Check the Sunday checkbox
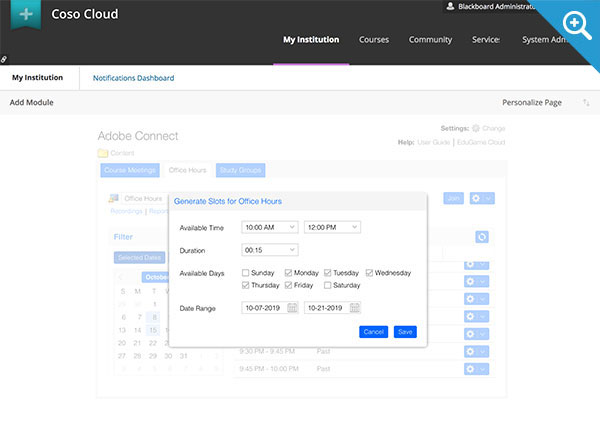This screenshot has height=444, width=600. (245, 273)
